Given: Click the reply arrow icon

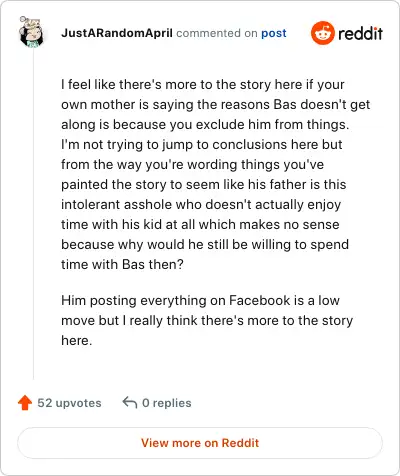Looking at the screenshot, I should [x=130, y=403].
